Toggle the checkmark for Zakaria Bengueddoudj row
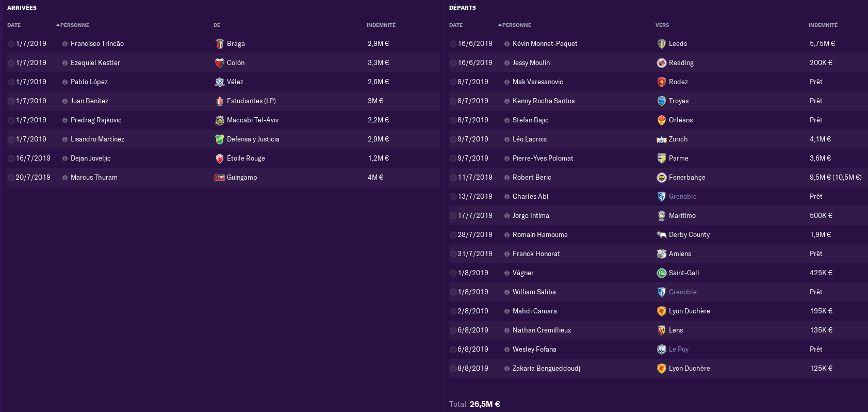The image size is (868, 412). (453, 369)
